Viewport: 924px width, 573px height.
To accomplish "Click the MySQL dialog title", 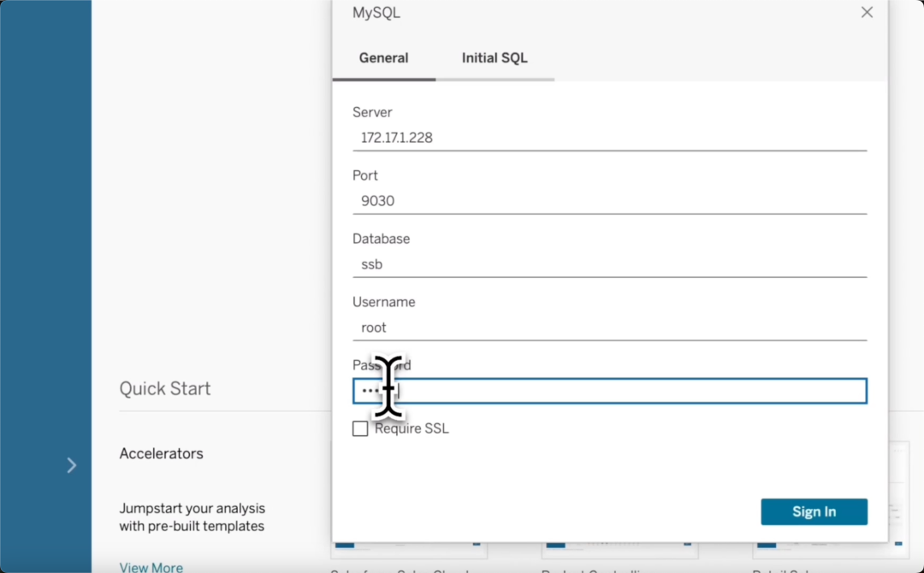I will [x=376, y=13].
